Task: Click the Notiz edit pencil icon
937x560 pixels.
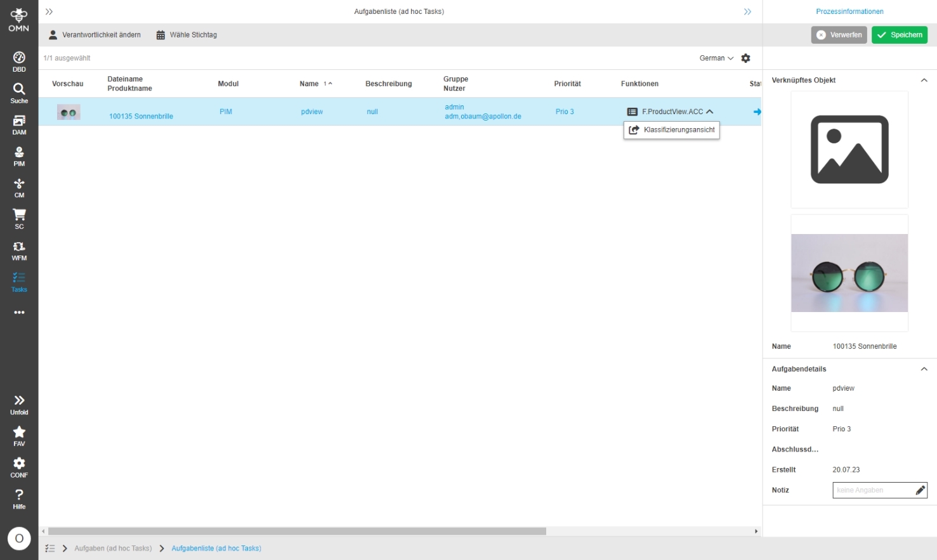Action: point(920,490)
